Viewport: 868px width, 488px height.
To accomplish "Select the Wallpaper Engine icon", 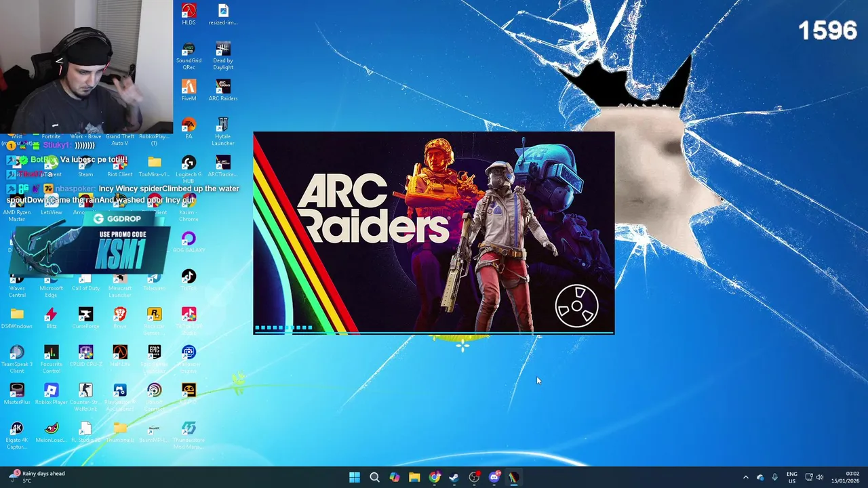I will tap(189, 359).
